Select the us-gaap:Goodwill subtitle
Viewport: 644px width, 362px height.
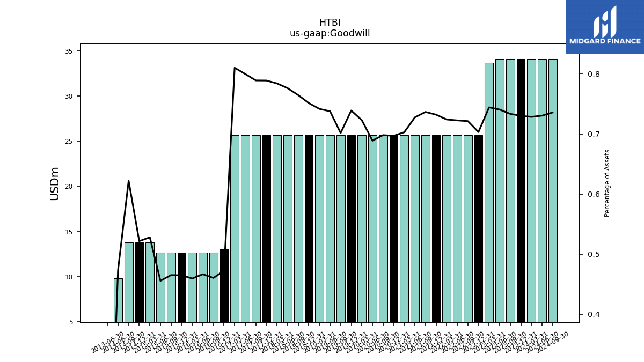[x=330, y=34]
